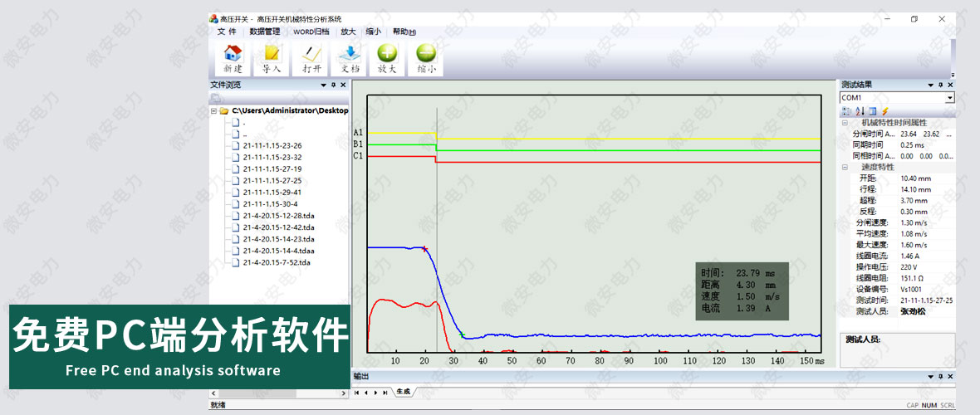Click the greyed folder icon under 文件浏览 header
Screen dimensions: 980x415
point(215,97)
